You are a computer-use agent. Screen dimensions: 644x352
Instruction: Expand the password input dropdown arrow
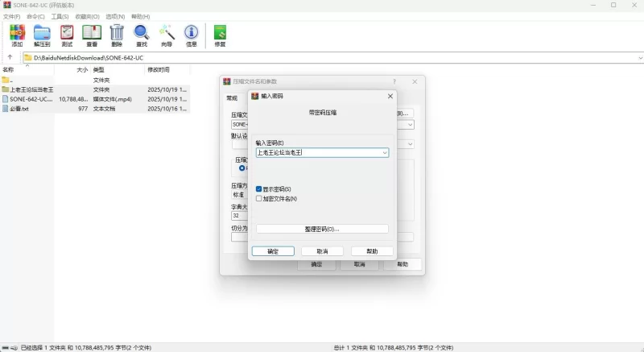point(385,152)
